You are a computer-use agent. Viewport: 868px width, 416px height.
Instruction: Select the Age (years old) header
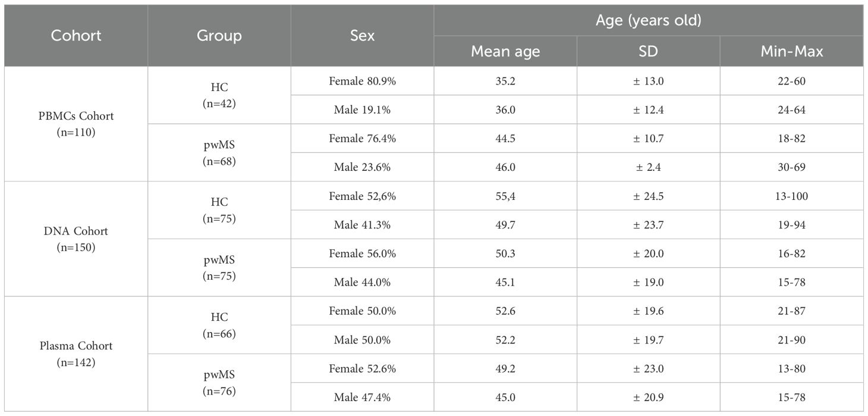tap(648, 20)
